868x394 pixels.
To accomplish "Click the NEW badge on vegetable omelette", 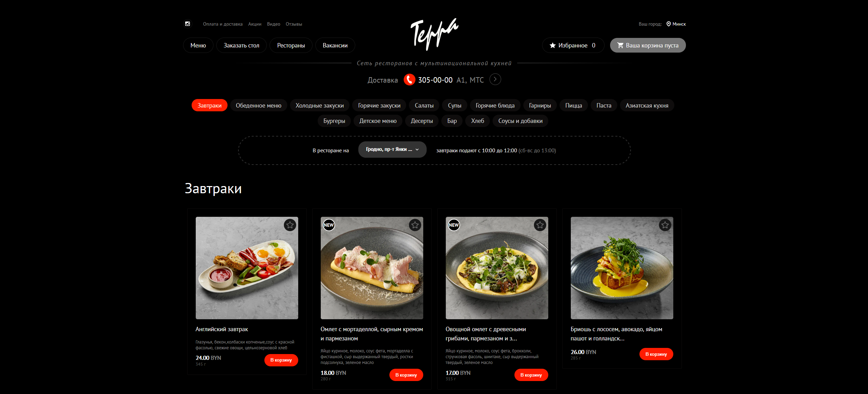I will (454, 225).
